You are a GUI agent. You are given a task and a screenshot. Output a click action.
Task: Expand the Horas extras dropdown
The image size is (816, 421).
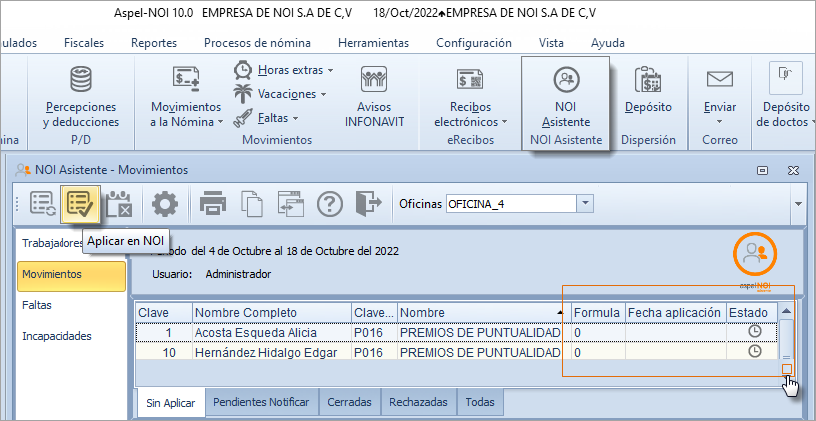pos(294,70)
